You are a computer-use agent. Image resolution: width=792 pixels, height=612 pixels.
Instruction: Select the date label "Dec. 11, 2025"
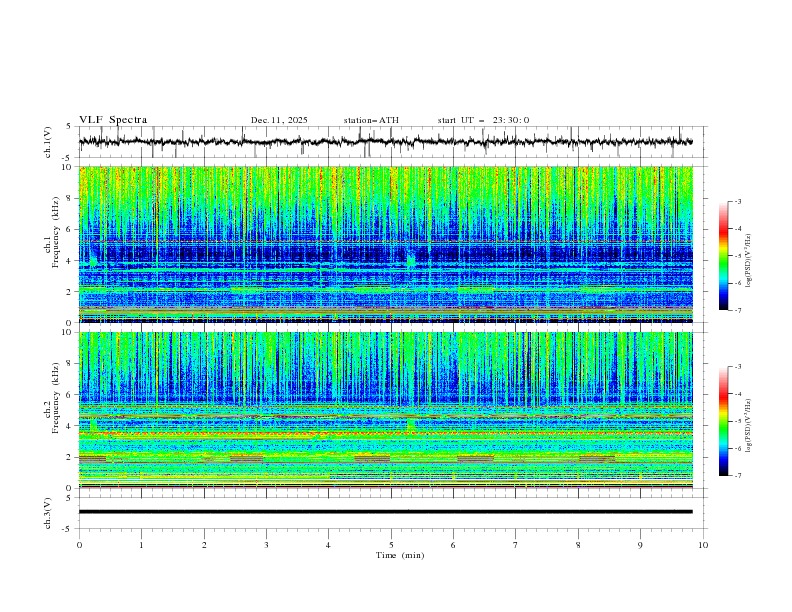click(x=279, y=120)
